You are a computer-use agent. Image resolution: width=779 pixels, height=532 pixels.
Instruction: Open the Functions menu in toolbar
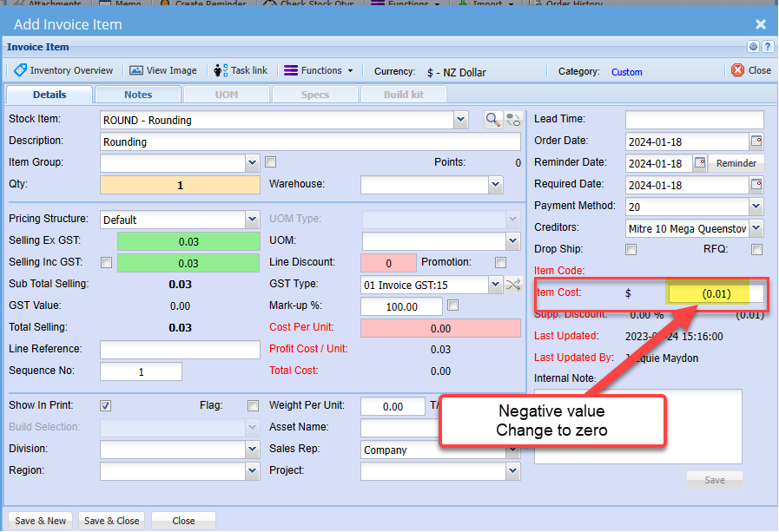[319, 71]
